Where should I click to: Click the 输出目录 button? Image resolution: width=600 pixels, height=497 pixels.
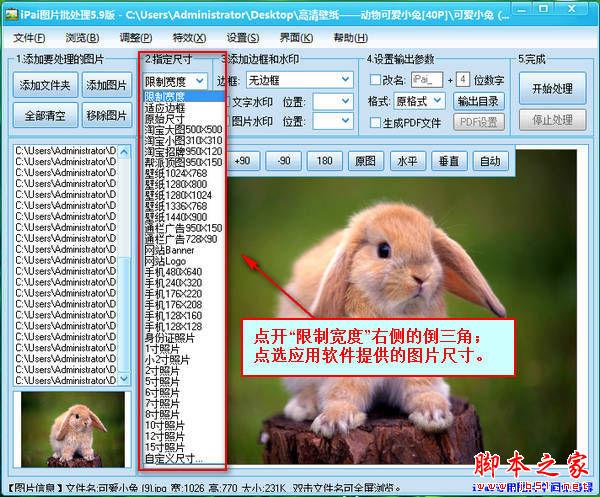coord(478,101)
